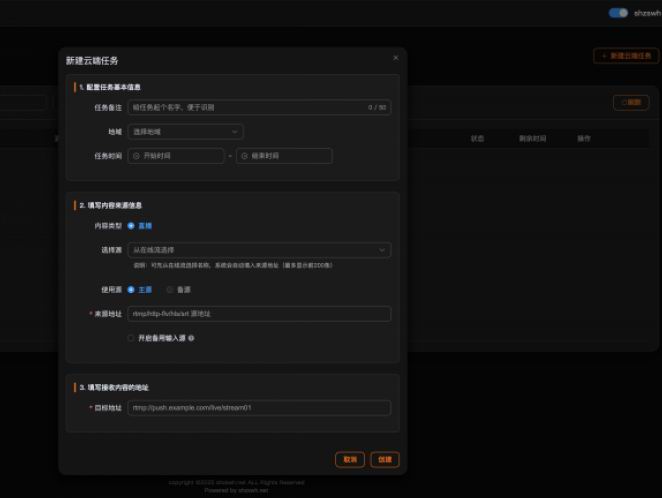Click the plus icon on 新建云端任务 button

(604, 56)
